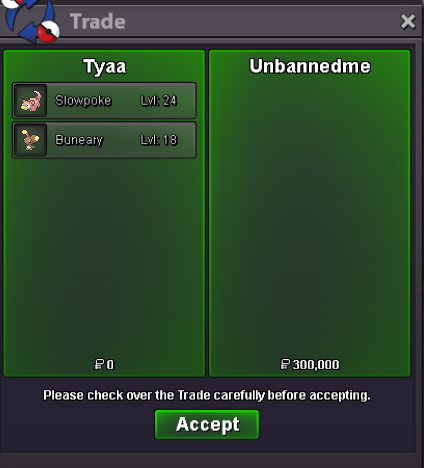
Task: Open the Buneary Lvl 18 entry
Action: click(104, 140)
